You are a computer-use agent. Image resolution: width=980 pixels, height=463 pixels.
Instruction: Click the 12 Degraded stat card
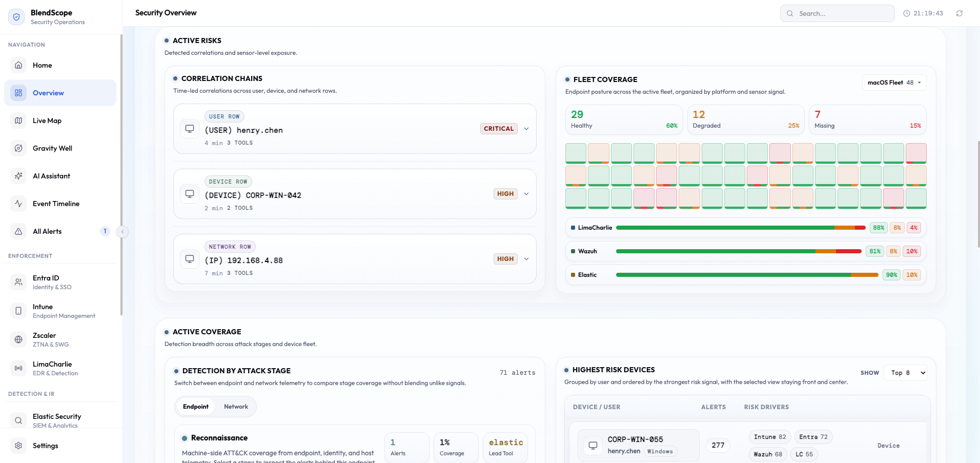pos(746,119)
